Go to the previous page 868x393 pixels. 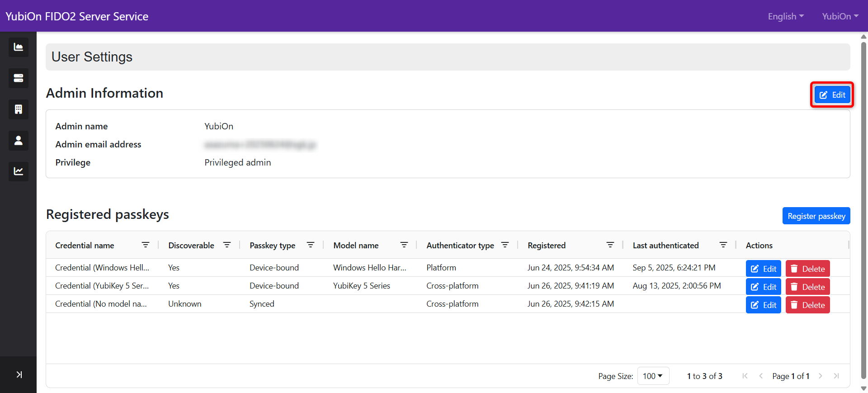tap(761, 376)
